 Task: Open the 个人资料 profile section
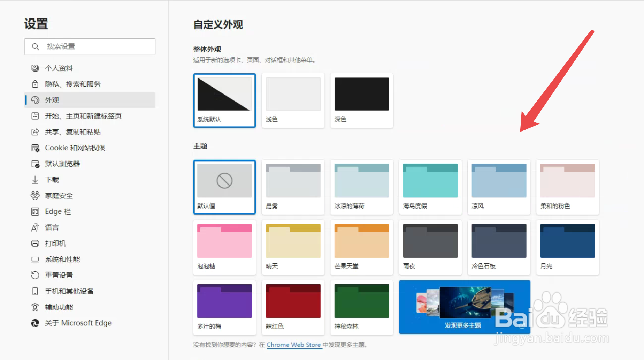(x=59, y=68)
